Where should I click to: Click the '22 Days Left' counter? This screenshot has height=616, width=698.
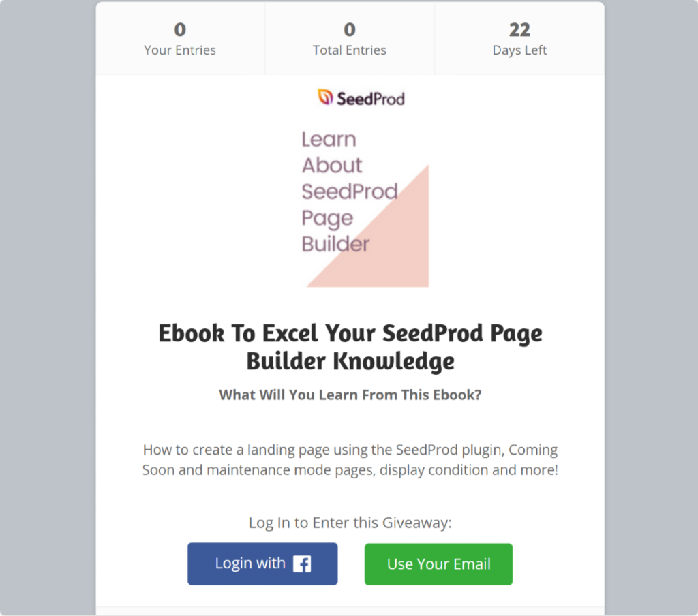coord(519,38)
